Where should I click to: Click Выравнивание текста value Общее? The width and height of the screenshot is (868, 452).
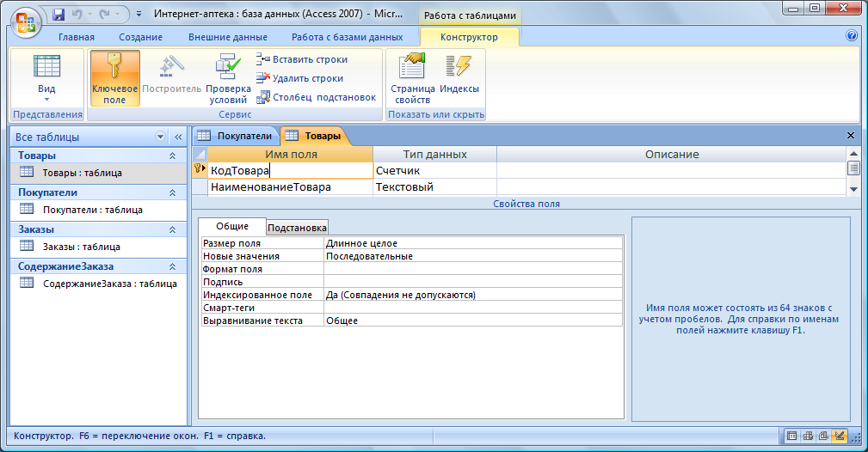pyautogui.click(x=473, y=321)
